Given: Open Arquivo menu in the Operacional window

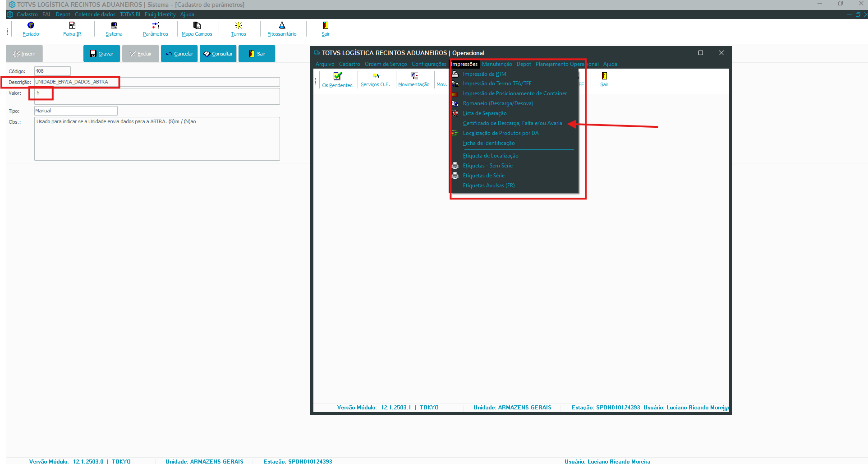Looking at the screenshot, I should point(325,64).
